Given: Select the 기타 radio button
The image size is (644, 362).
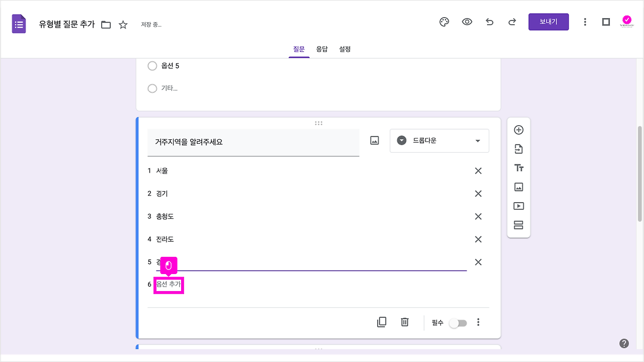Looking at the screenshot, I should click(x=152, y=88).
